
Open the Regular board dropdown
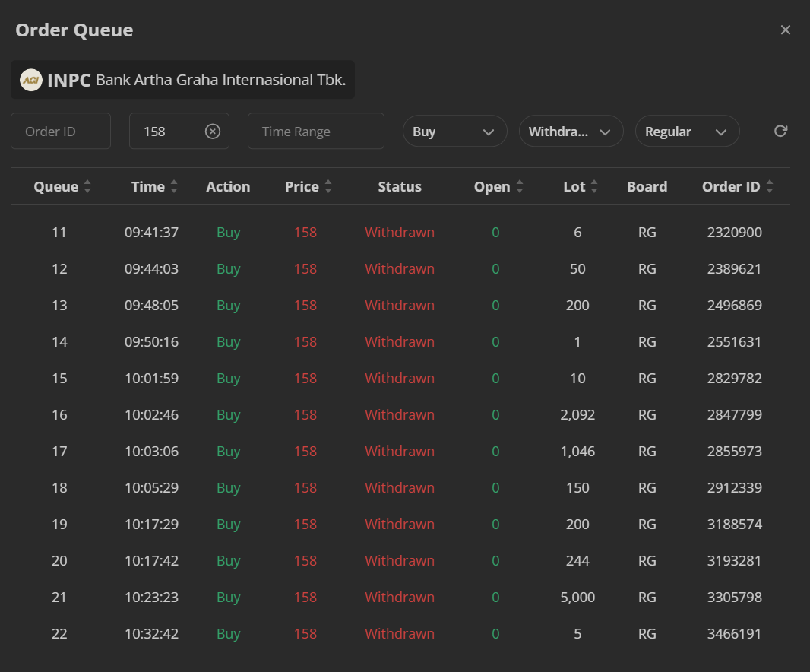point(687,132)
